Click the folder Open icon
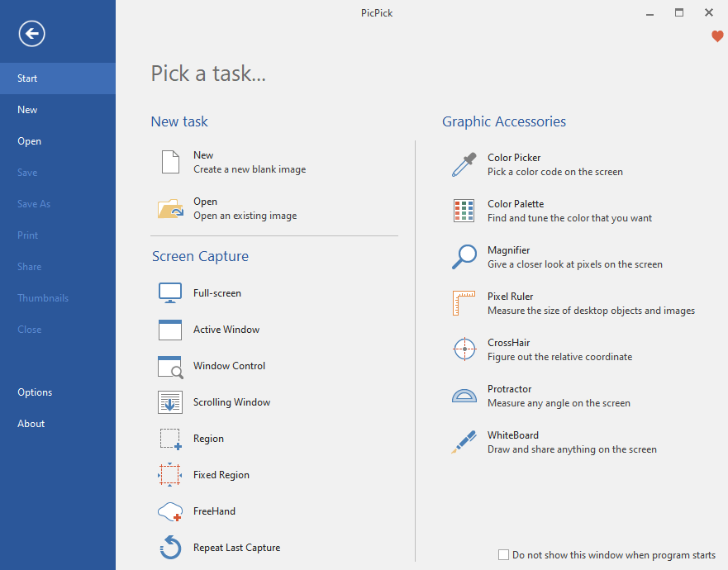Screen dimensions: 728x570 pyautogui.click(x=170, y=208)
